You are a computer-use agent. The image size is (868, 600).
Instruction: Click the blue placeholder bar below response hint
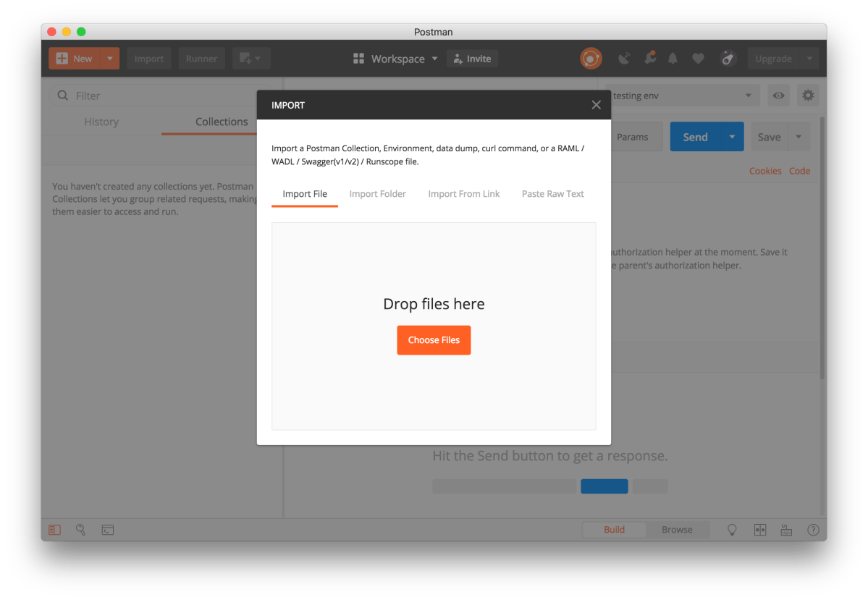[604, 486]
